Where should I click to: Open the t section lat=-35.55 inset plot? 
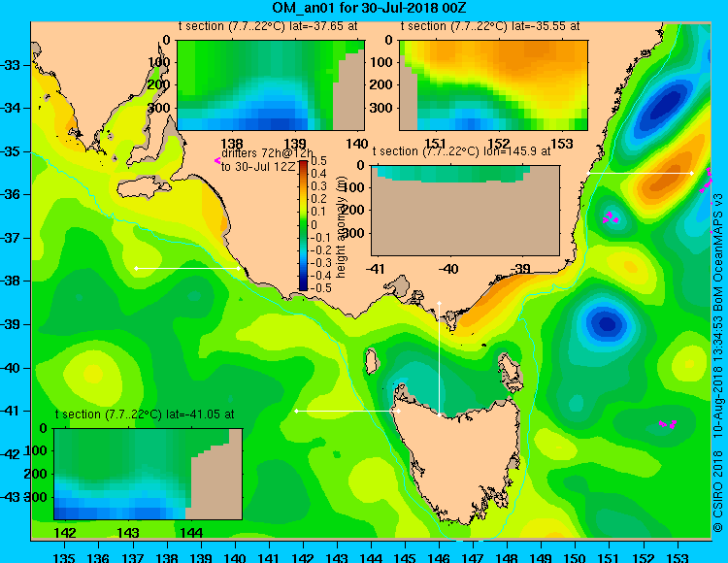(493, 85)
